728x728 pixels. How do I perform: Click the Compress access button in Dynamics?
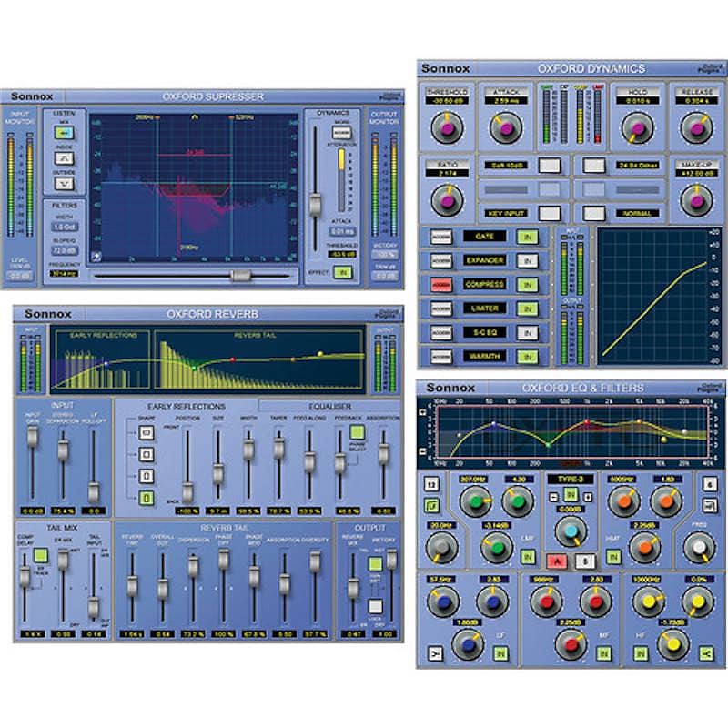(441, 285)
